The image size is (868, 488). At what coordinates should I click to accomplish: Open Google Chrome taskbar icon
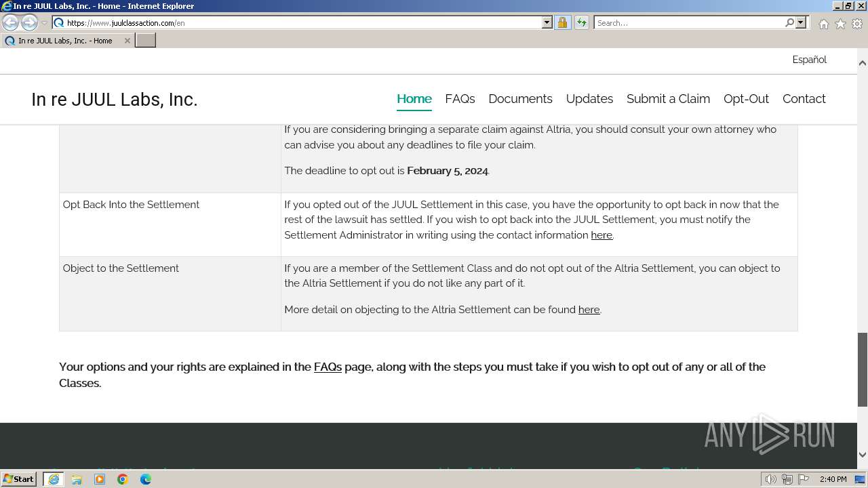[x=123, y=479]
